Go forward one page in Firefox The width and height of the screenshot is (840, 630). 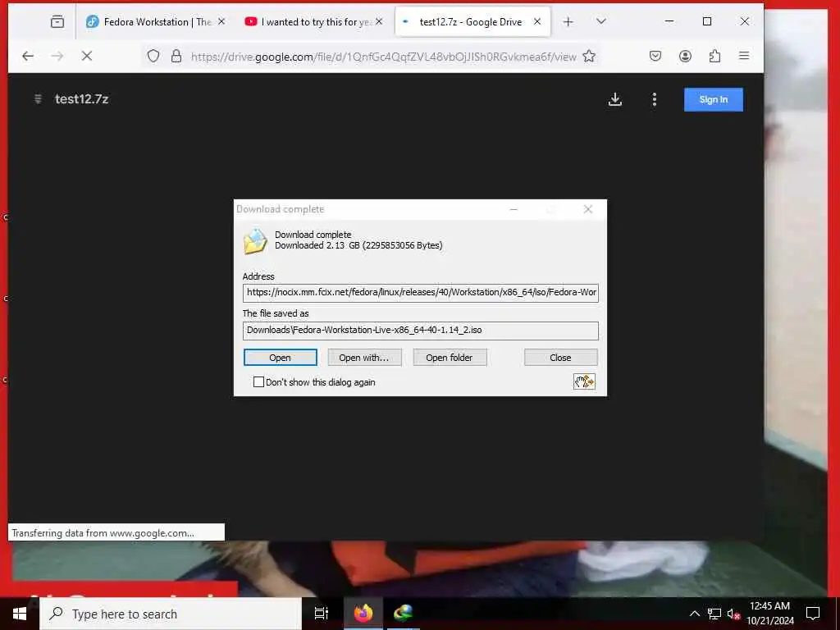point(57,56)
